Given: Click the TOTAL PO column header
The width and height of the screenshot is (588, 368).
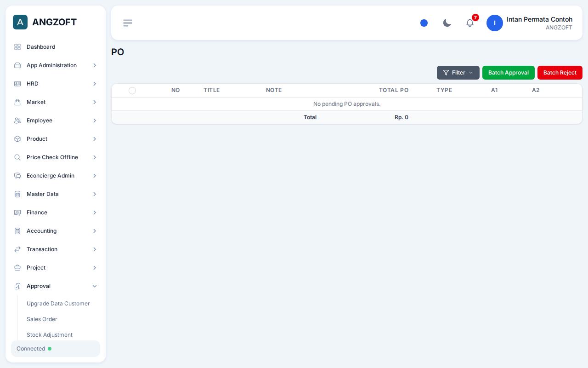Looking at the screenshot, I should click(394, 90).
